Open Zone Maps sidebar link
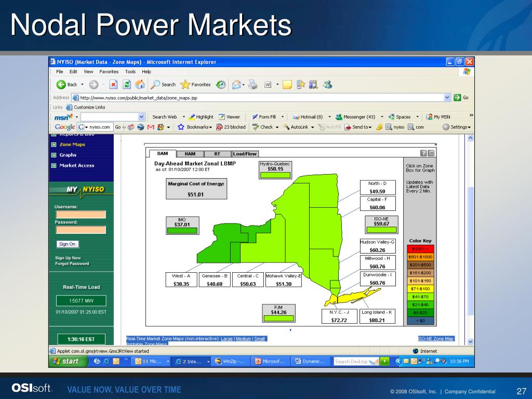This screenshot has height=399, width=532. (x=72, y=144)
